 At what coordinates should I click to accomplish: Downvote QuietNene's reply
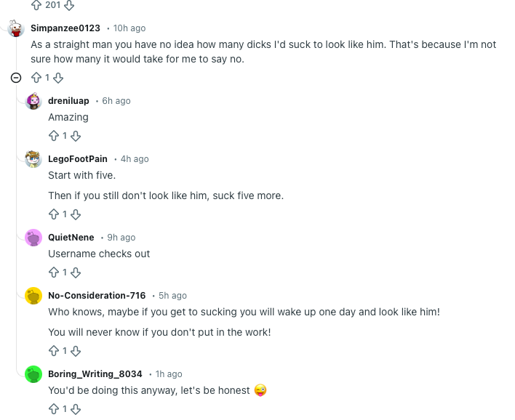click(x=76, y=272)
